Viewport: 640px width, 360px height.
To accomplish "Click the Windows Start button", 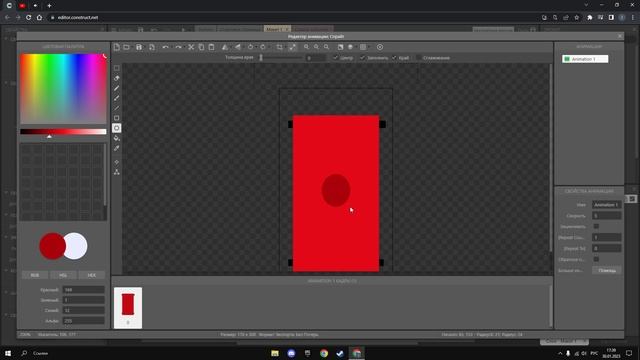I will click(x=8, y=353).
